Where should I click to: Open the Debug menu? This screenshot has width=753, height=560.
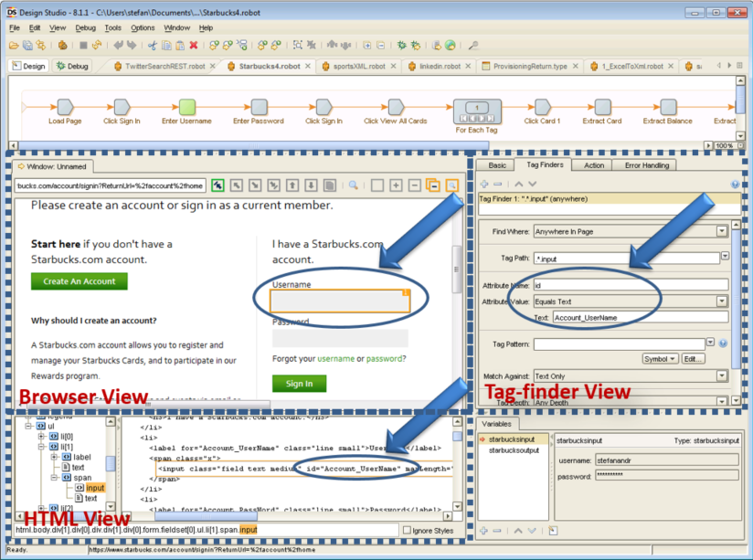click(x=86, y=27)
